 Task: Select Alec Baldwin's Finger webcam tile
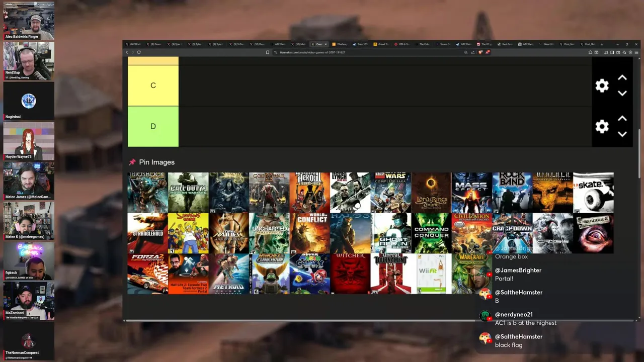[29, 21]
